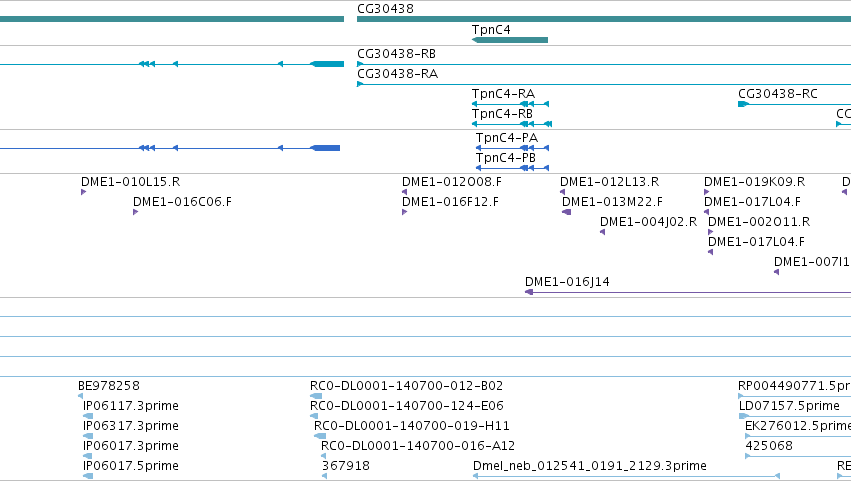Select the TpnC4-PA blue CDS glyph
The image size is (851, 481).
point(512,148)
